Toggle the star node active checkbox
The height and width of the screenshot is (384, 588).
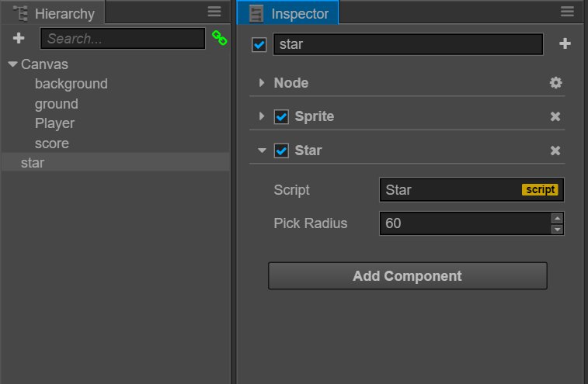click(259, 45)
